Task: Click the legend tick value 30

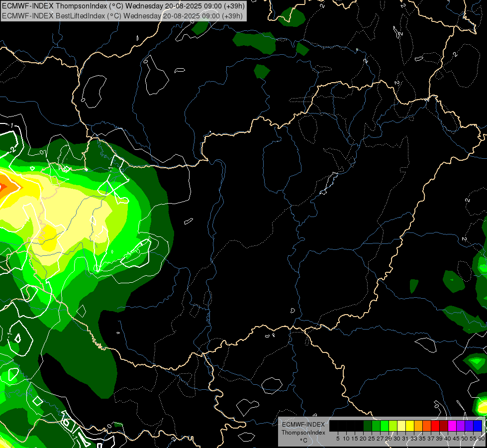Action: [x=397, y=439]
